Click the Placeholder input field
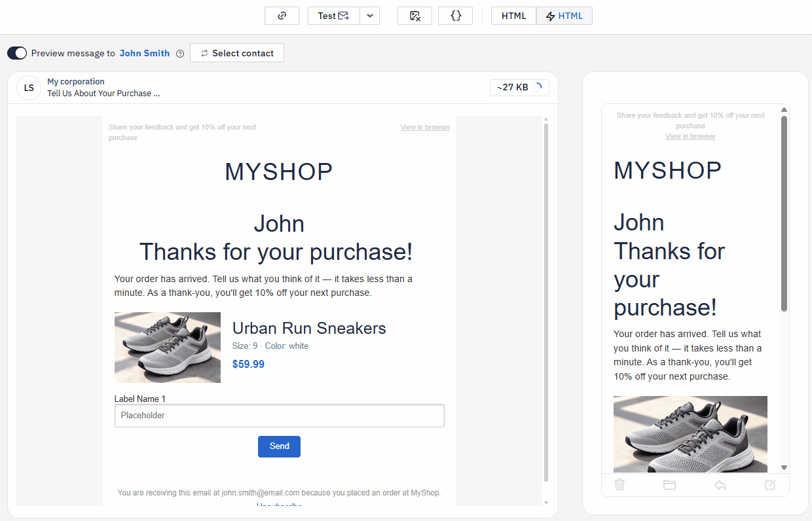This screenshot has height=521, width=812. (x=280, y=416)
